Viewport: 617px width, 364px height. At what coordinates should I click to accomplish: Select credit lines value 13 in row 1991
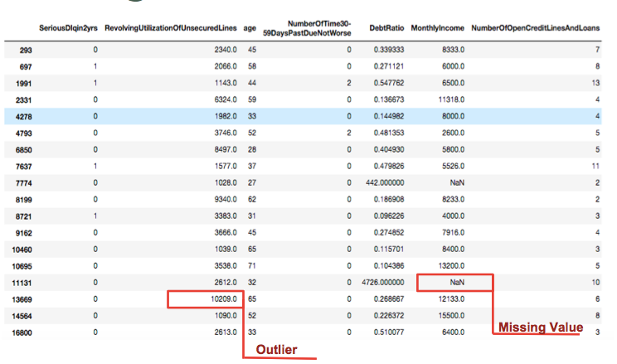[595, 83]
